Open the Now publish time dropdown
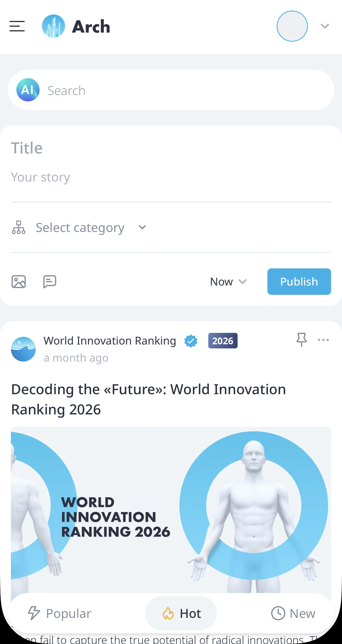This screenshot has height=644, width=342. click(228, 282)
